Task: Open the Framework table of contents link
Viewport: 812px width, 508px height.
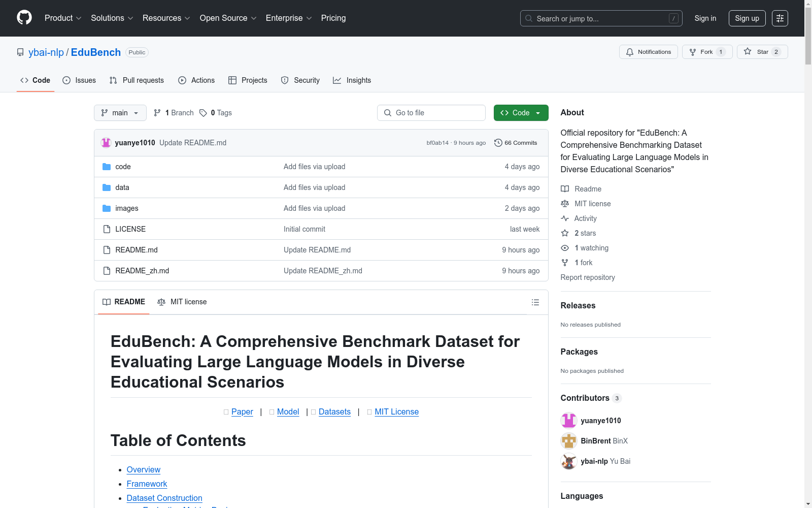Action: pos(147,484)
